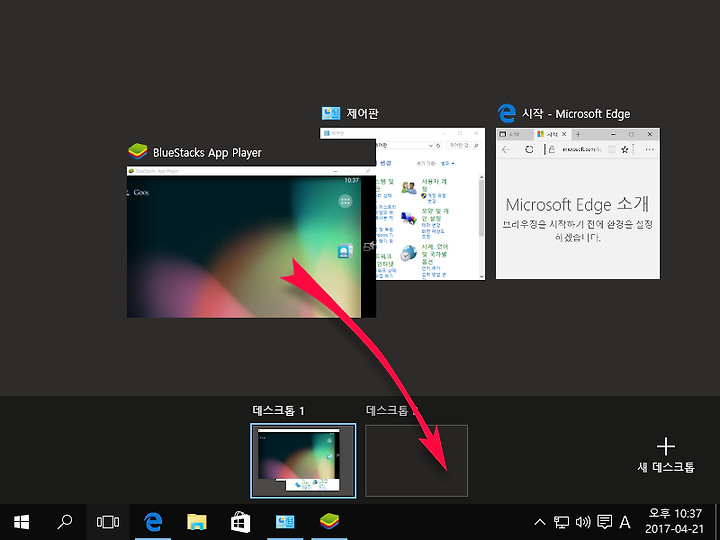
Task: Open the Action Center notification icon
Action: coord(604,522)
